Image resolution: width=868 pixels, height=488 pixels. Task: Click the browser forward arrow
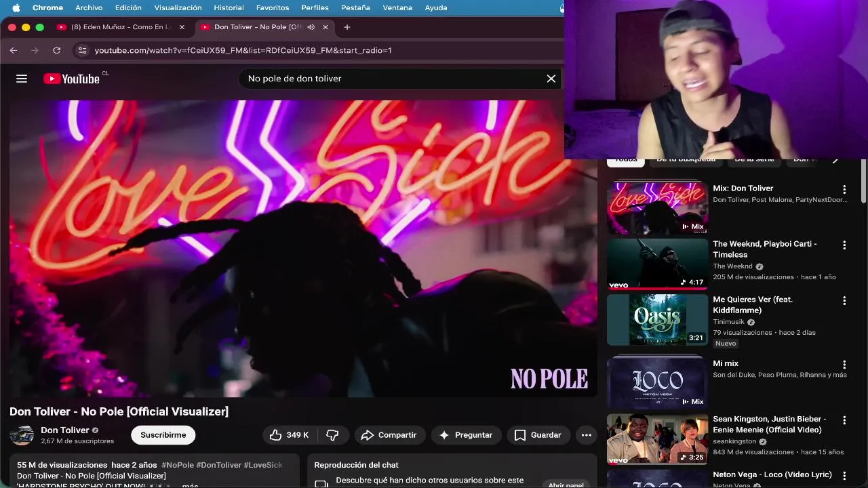35,50
